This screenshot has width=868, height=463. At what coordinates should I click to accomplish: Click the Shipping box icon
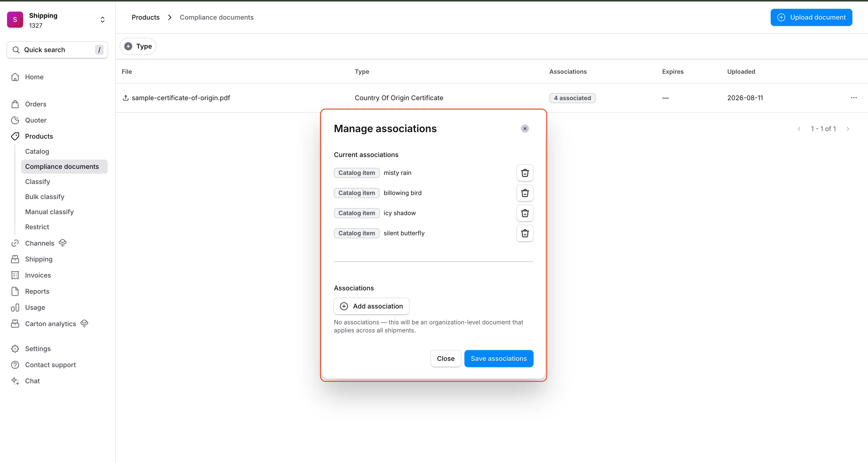click(15, 259)
